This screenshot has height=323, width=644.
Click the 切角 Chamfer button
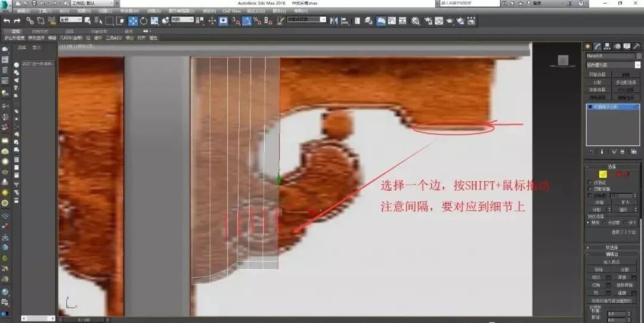pos(596,285)
